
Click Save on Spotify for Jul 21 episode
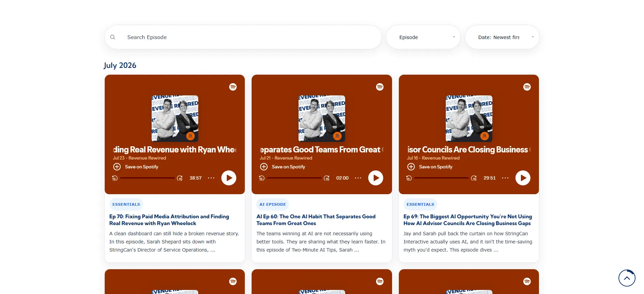(x=288, y=167)
